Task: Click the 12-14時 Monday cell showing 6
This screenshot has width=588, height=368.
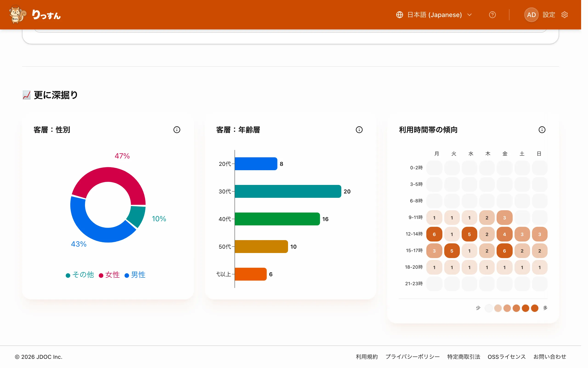Action: [434, 234]
